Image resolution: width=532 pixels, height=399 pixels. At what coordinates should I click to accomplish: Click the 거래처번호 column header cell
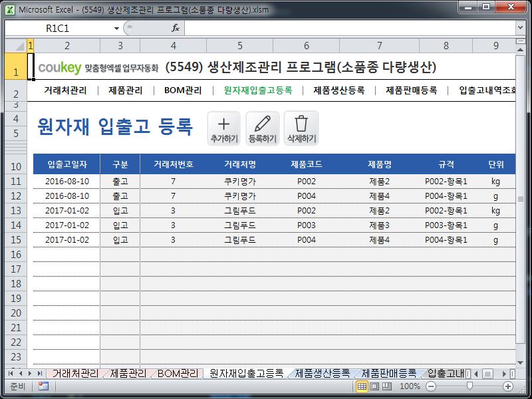(173, 164)
